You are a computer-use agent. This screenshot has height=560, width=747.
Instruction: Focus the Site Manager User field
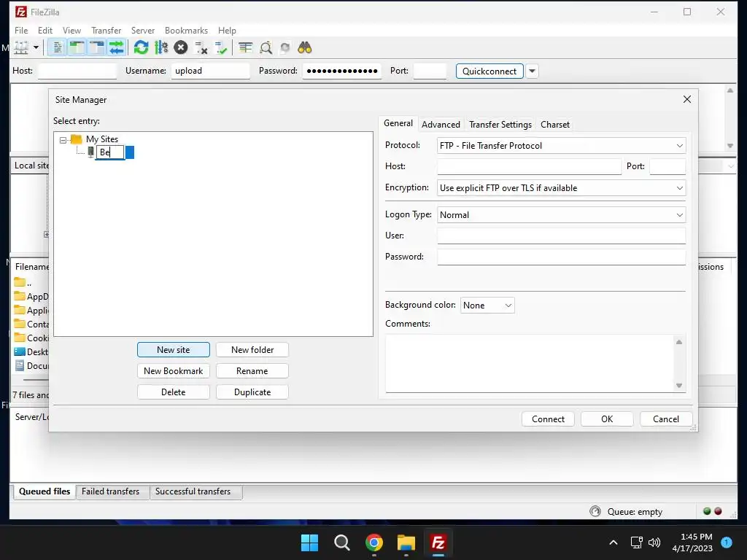[x=561, y=236]
